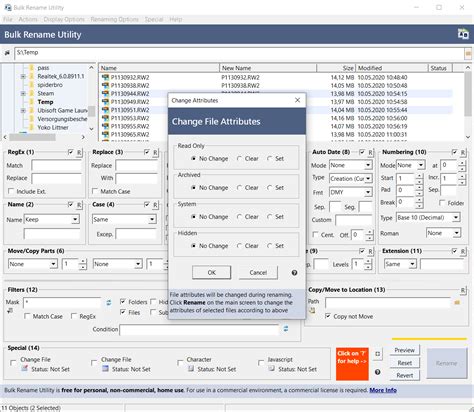Click the Steam folder icon in tree
The width and height of the screenshot is (474, 412).
tap(32, 93)
